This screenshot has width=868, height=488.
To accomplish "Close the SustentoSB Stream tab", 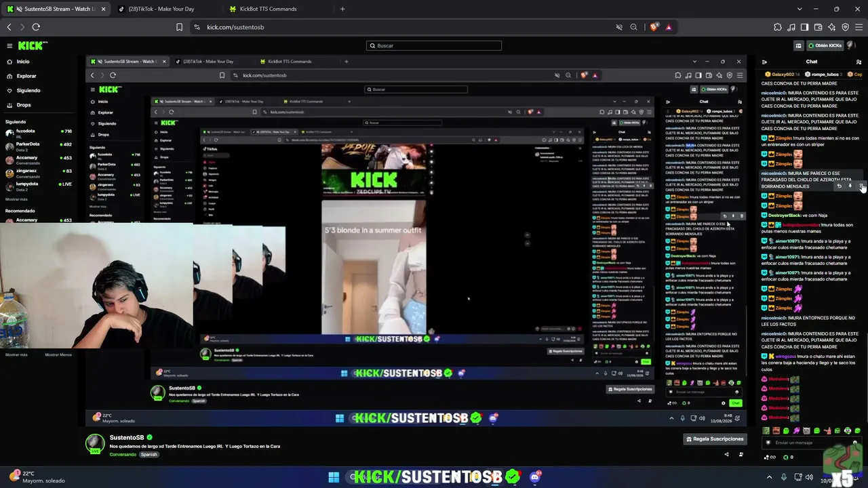I will click(x=104, y=9).
